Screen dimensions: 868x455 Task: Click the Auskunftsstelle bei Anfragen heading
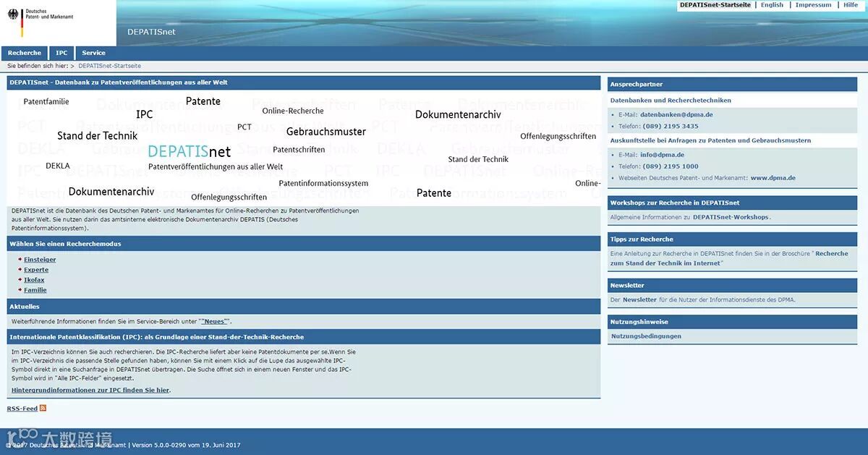pos(710,141)
